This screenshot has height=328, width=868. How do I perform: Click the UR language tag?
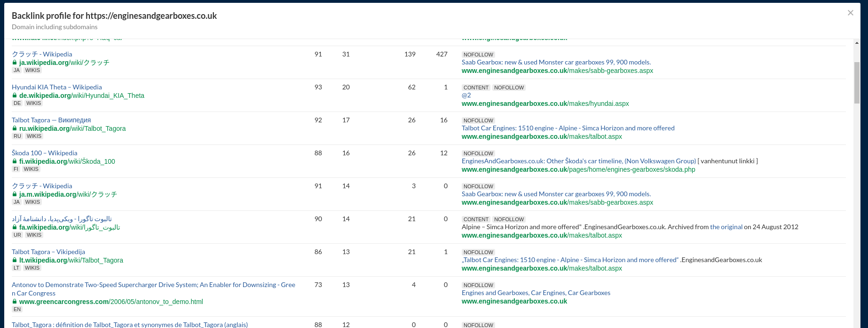[x=17, y=235]
